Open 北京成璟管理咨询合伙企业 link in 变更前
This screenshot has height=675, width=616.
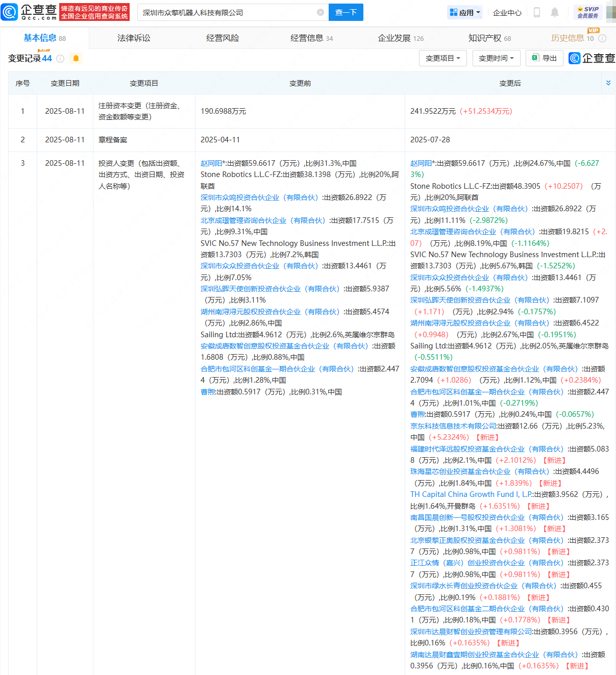point(264,220)
